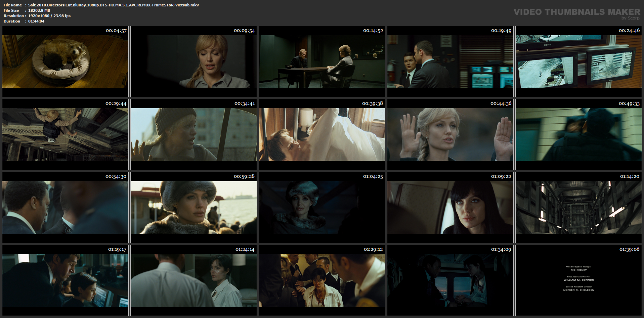Image resolution: width=644 pixels, height=318 pixels.
Task: Pick the thumbnail at 00:59:28
Action: coord(194,207)
